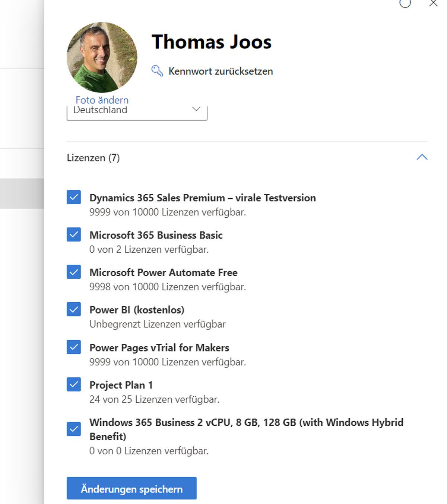447x504 pixels.
Task: Click the key icon beside Kennwort zurücksetzen
Action: pyautogui.click(x=157, y=70)
